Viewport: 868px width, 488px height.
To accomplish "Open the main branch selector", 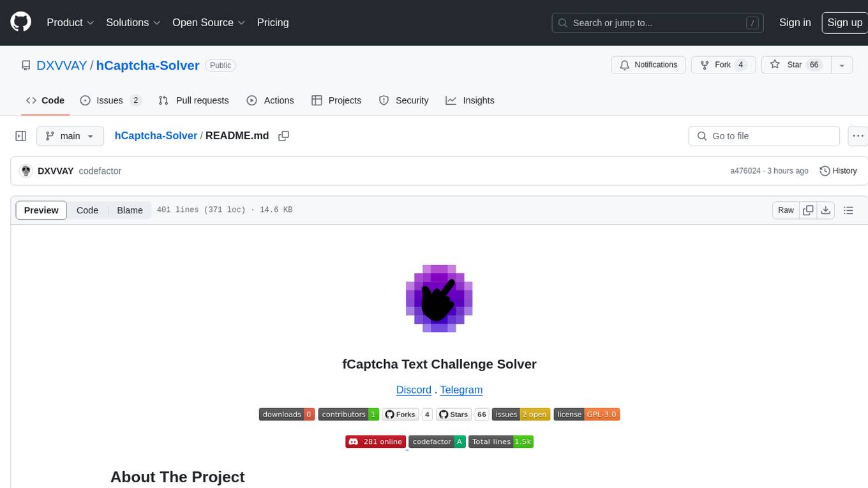I will tap(70, 136).
